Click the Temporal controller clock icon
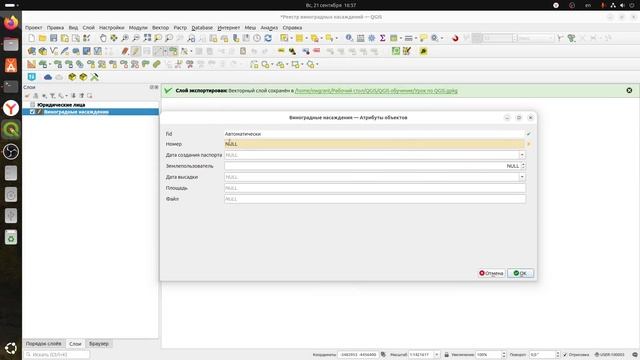The width and height of the screenshot is (640, 360). [x=257, y=38]
